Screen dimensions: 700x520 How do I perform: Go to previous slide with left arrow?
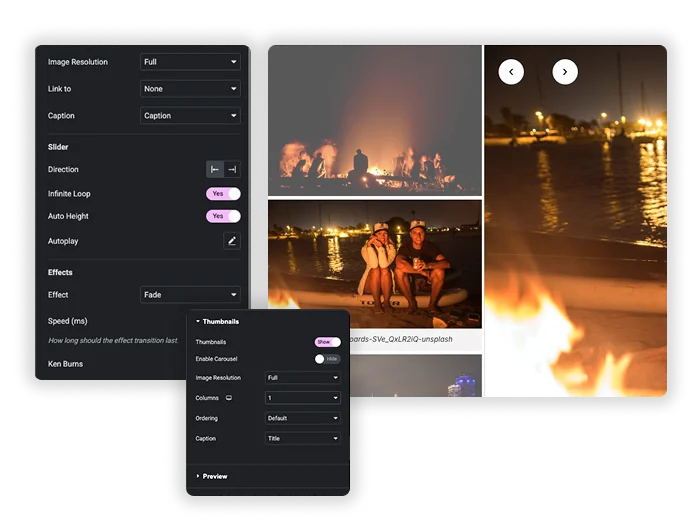coord(511,72)
